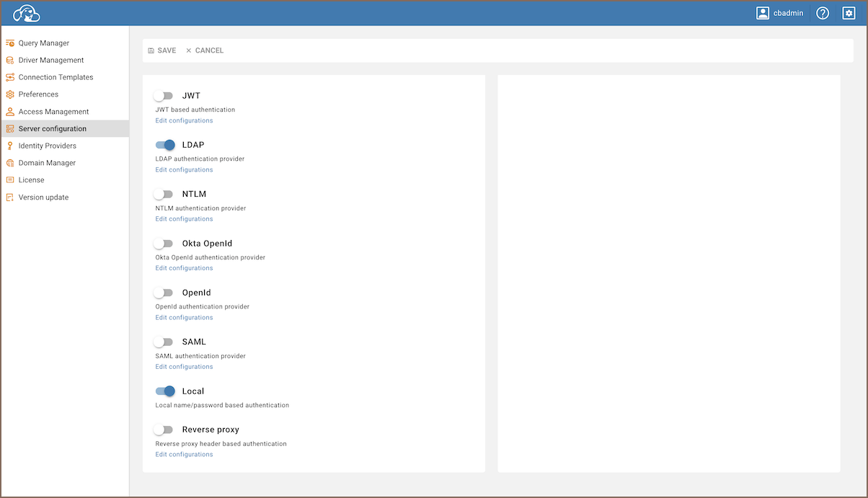Disable the LDAP authentication toggle
Screen dimensions: 868x498
[165, 145]
